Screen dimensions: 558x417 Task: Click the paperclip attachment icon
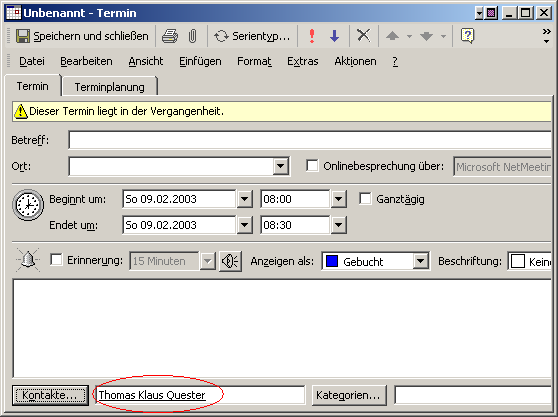pyautogui.click(x=193, y=36)
